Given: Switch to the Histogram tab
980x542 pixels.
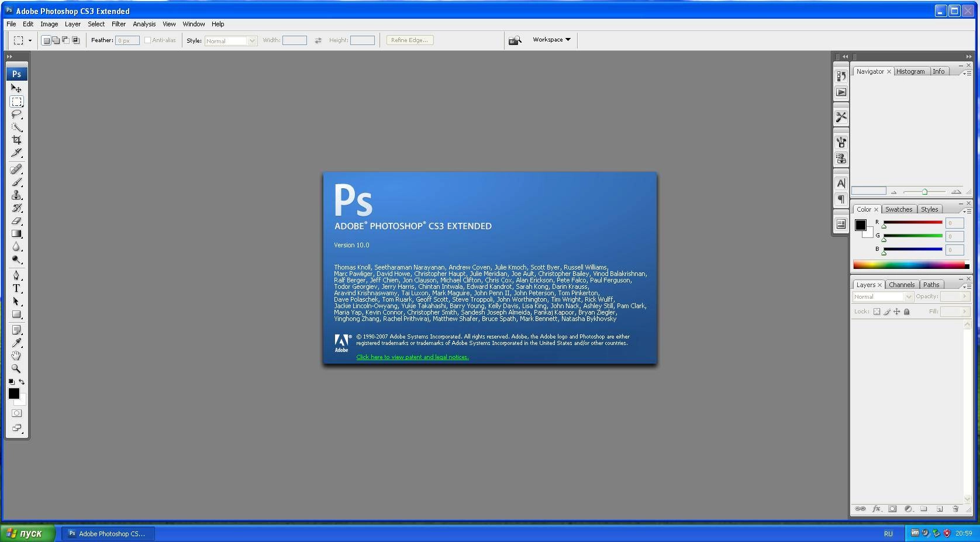Looking at the screenshot, I should coord(910,71).
